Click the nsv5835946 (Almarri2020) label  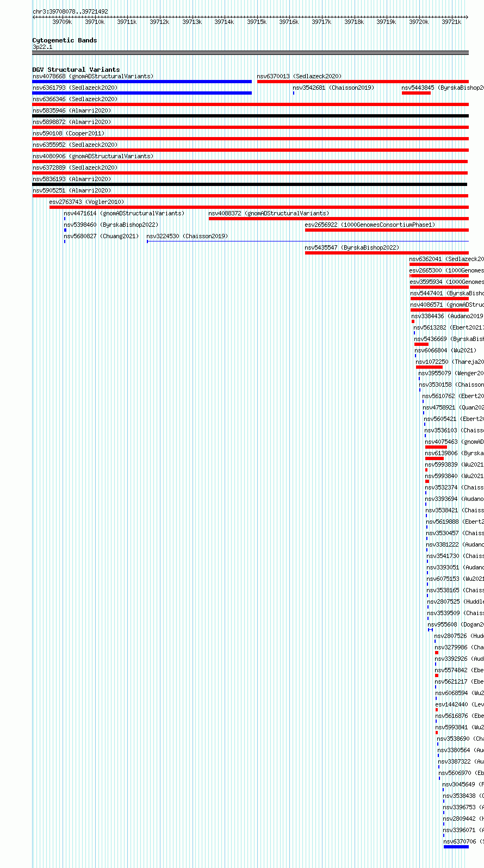coord(72,110)
